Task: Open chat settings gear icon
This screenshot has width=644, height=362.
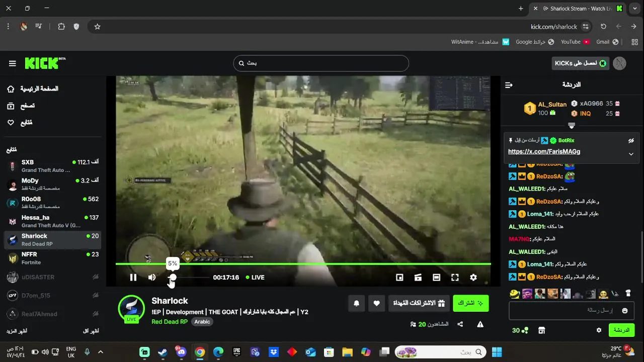Action: tap(599, 330)
